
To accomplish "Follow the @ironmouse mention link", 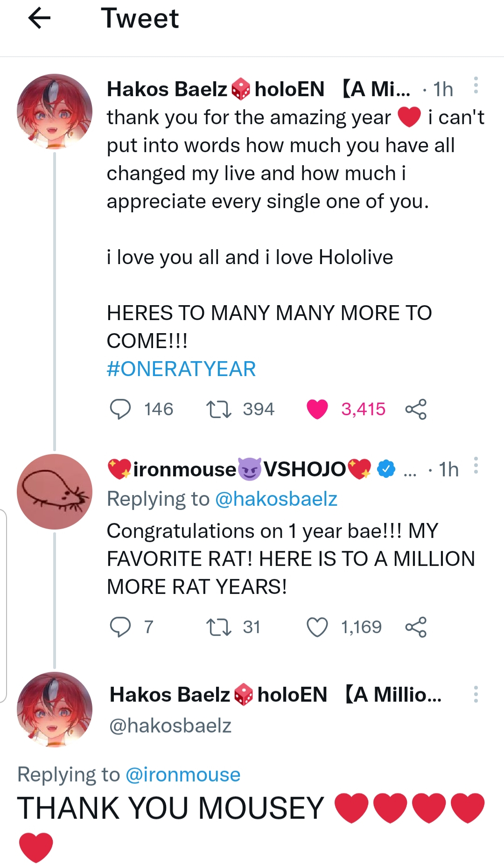I will pyautogui.click(x=182, y=775).
